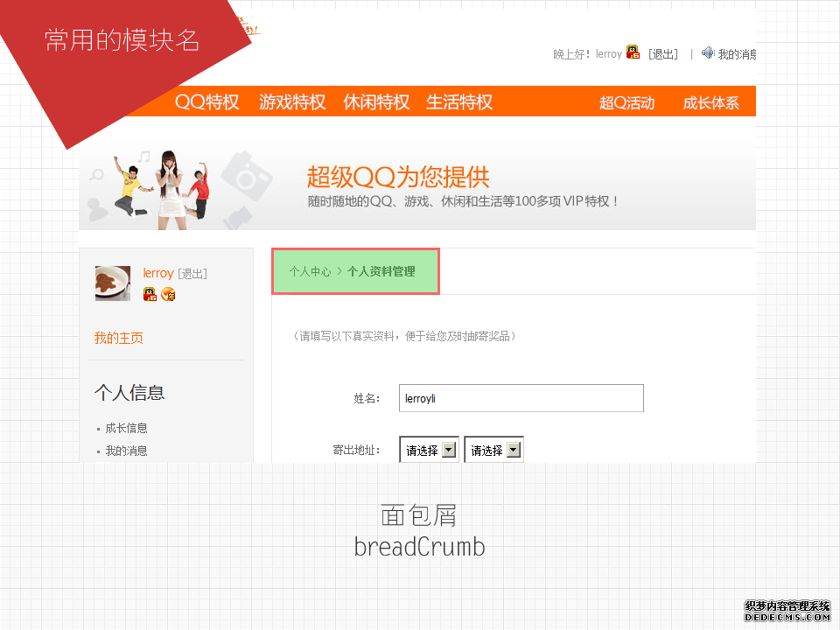Screen dimensions: 840x630
Task: Open the first 请选择 address dropdown
Action: [x=429, y=450]
